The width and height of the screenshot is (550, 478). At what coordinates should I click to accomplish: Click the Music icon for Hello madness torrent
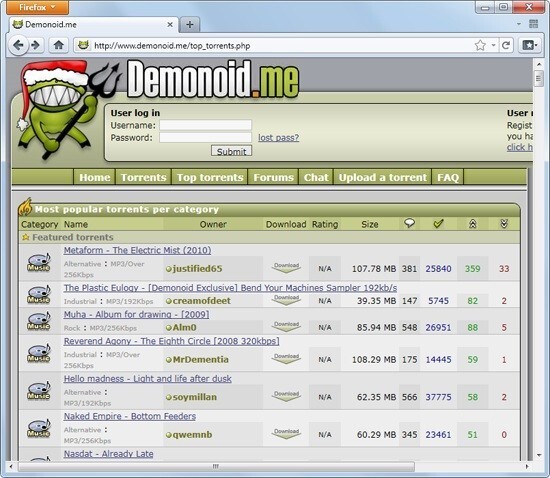pyautogui.click(x=39, y=391)
